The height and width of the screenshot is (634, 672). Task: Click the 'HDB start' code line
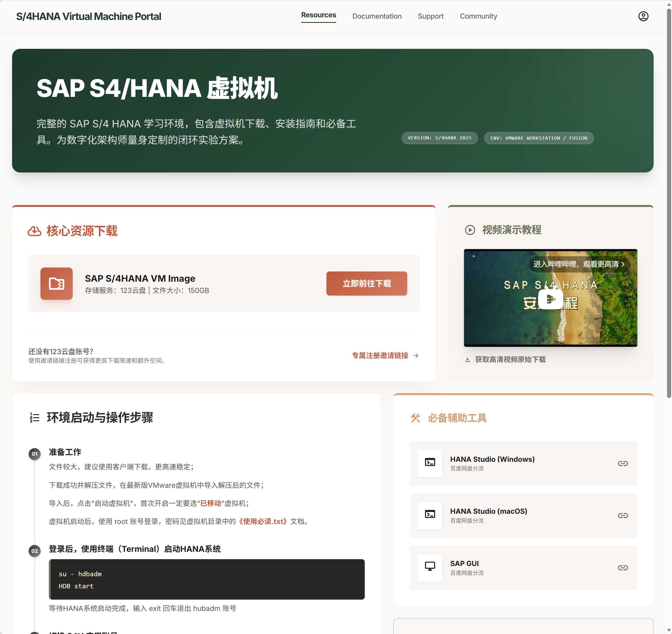click(x=76, y=586)
